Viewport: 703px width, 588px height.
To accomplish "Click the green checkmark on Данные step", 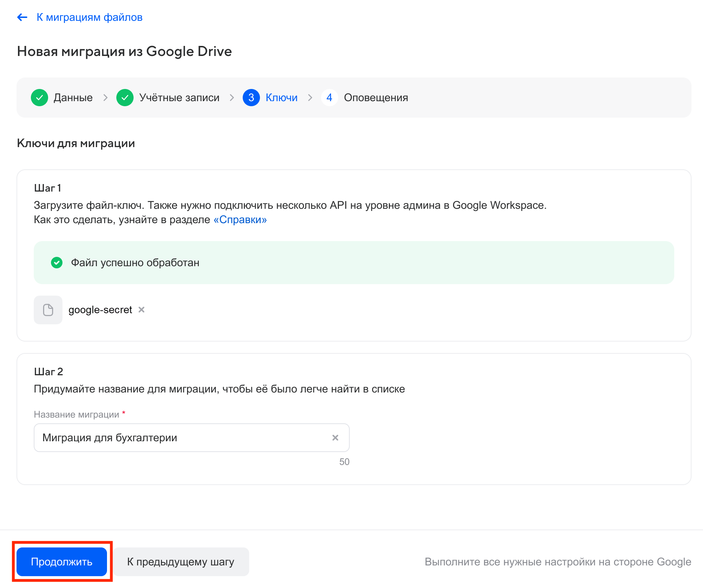I will 39,97.
